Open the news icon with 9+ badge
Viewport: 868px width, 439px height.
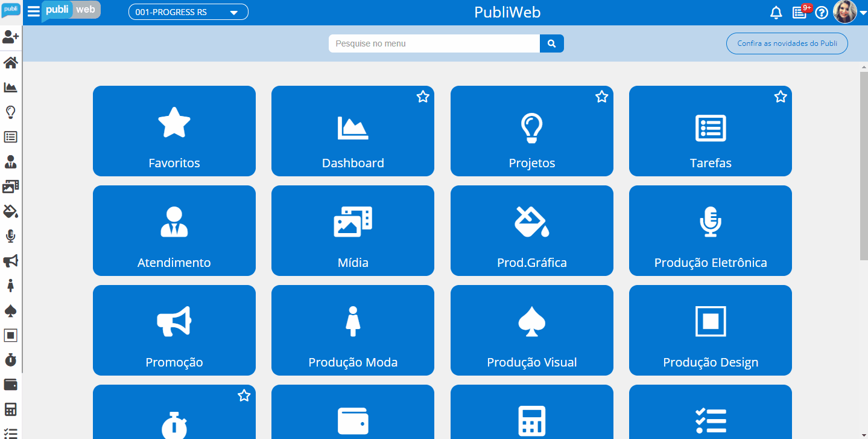800,11
